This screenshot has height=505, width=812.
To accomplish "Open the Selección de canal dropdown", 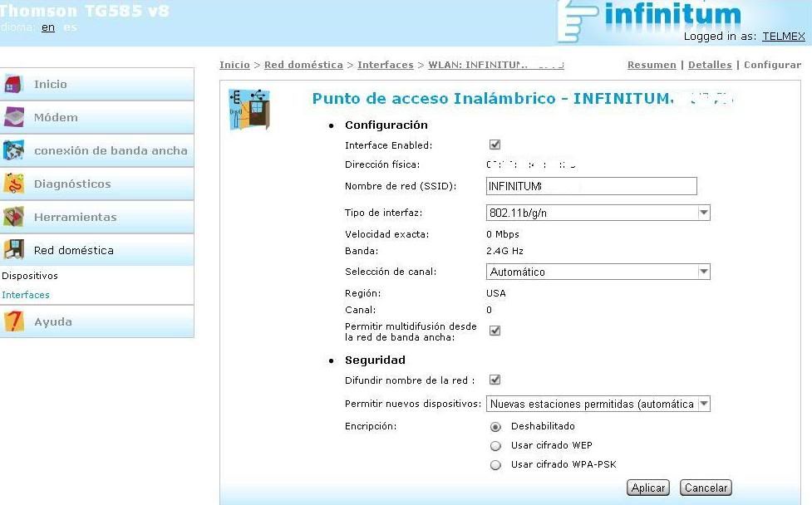I will point(598,272).
